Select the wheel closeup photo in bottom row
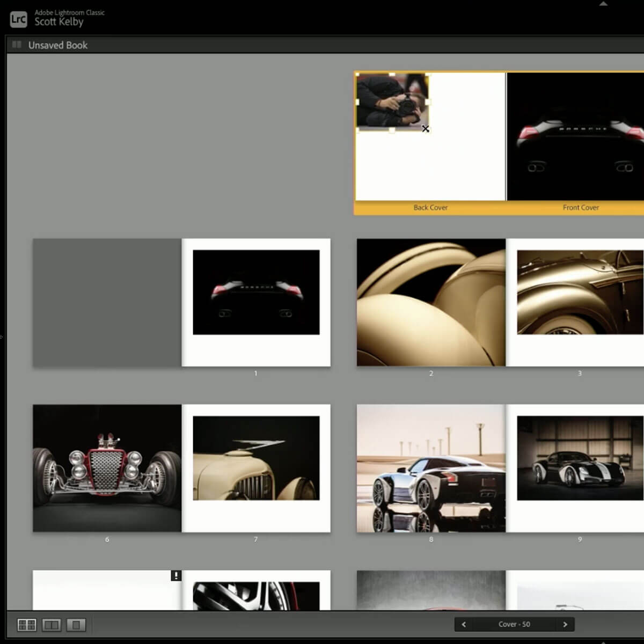Image resolution: width=644 pixels, height=644 pixels. pyautogui.click(x=256, y=596)
